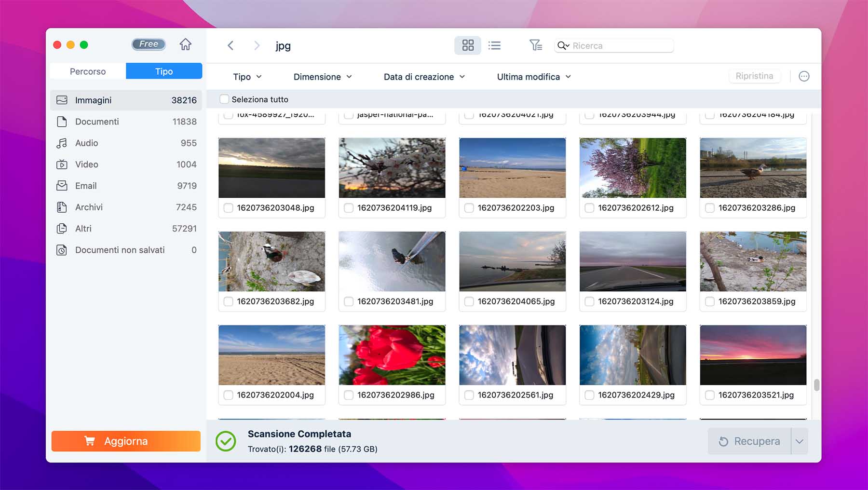This screenshot has height=490, width=868.
Task: Select the Email category
Action: click(x=126, y=186)
